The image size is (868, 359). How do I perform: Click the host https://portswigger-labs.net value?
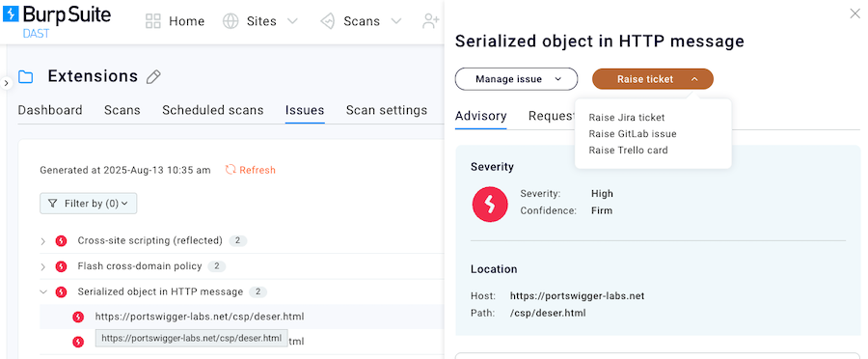tap(577, 296)
